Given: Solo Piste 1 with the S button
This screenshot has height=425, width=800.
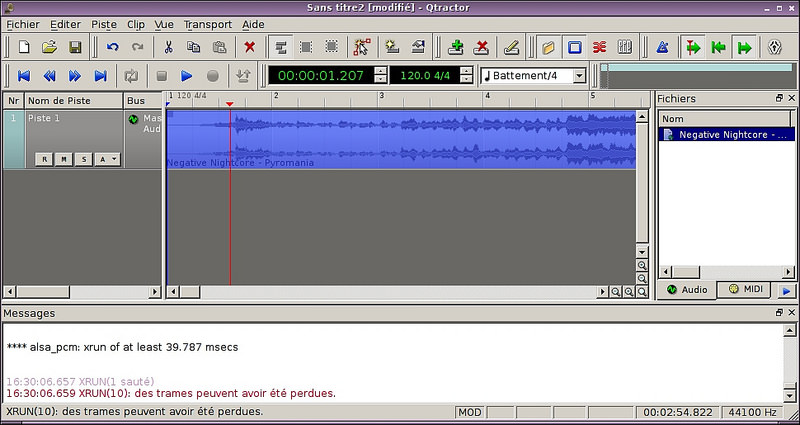Looking at the screenshot, I should click(85, 159).
